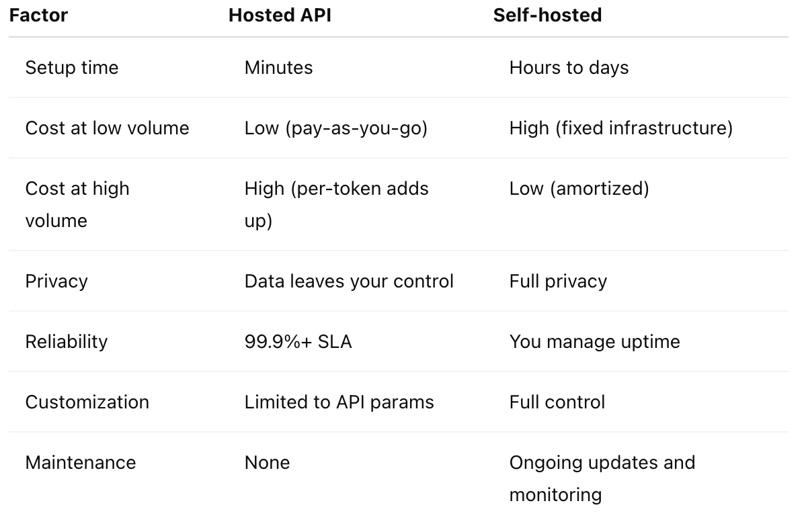Image resolution: width=804 pixels, height=532 pixels.
Task: Click the Full control cell
Action: 557,402
